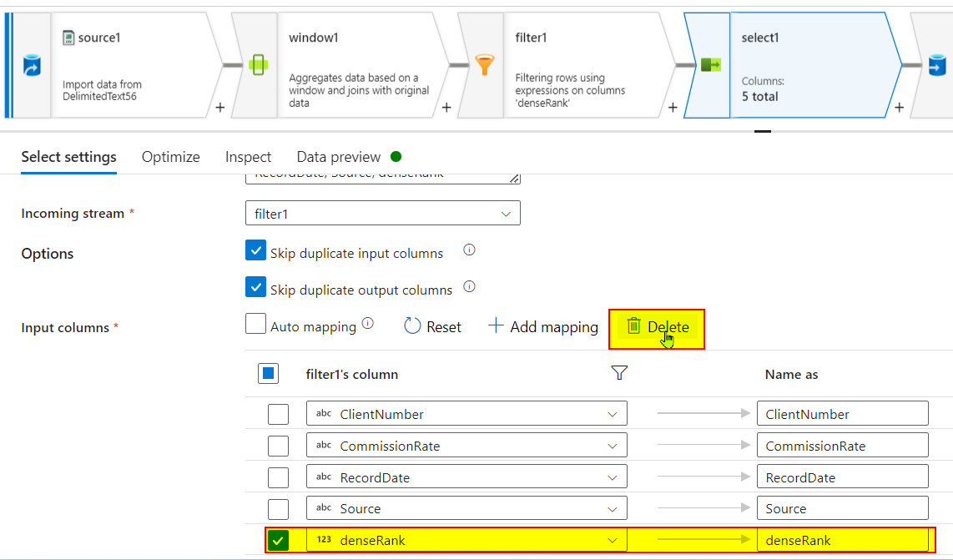Switch to the Data preview tab
This screenshot has width=953, height=560.
tap(338, 157)
